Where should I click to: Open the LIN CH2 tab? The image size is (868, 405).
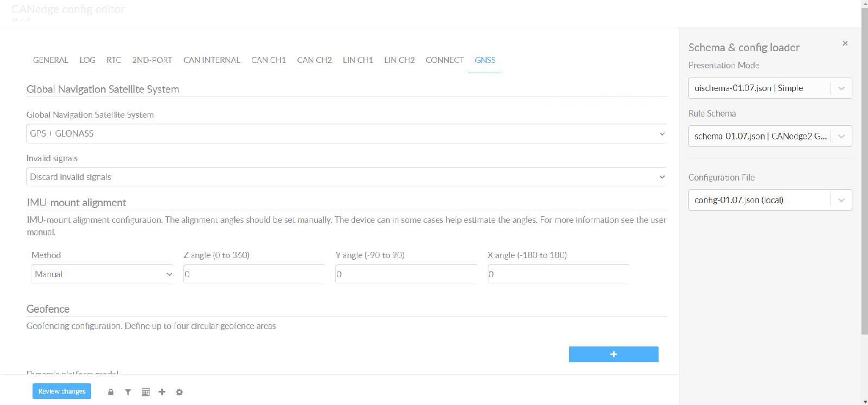pos(399,60)
